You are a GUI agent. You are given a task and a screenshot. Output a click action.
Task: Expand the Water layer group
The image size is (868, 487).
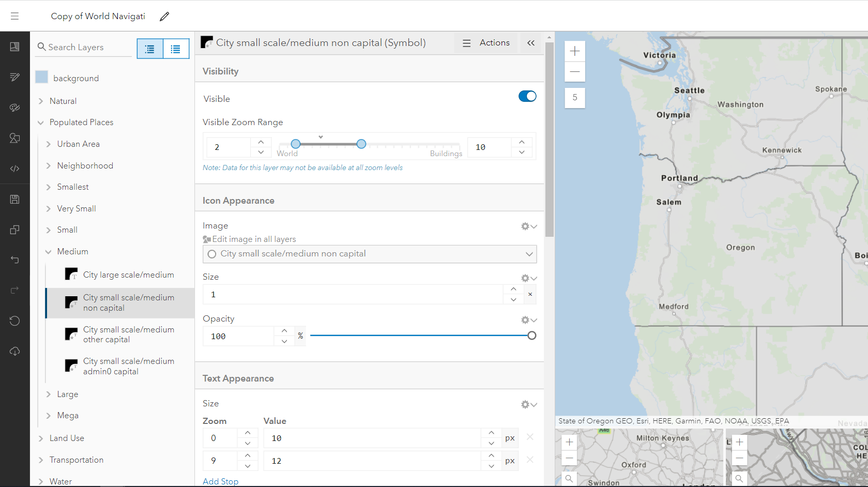[x=41, y=482]
